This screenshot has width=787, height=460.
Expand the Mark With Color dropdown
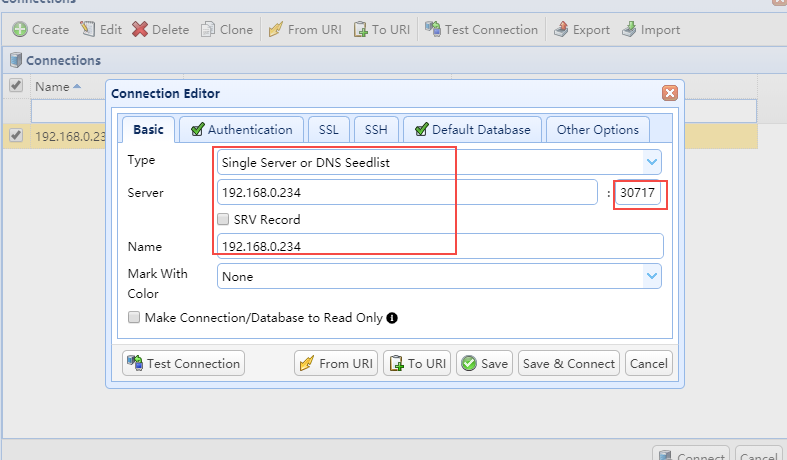[651, 276]
